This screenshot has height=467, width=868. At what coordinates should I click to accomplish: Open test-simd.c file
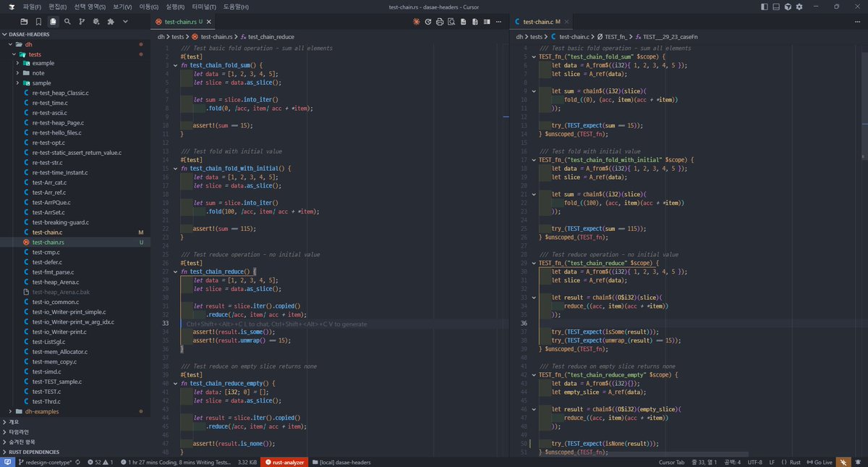75,371
